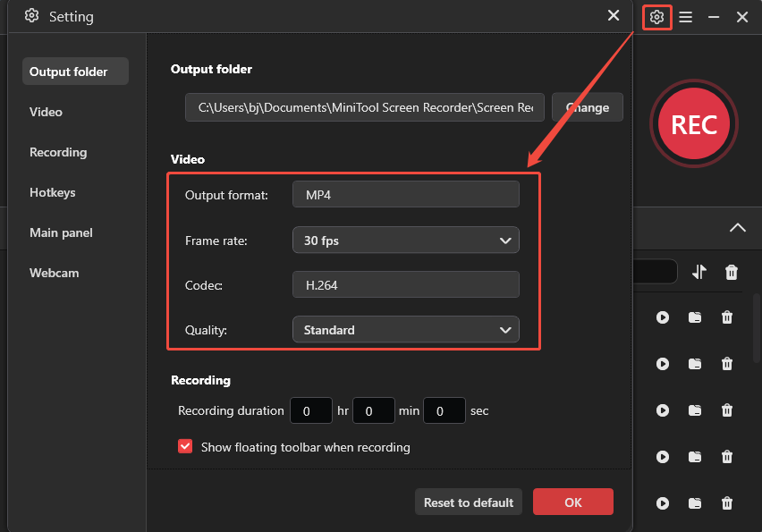Screen dimensions: 762x532
Task: Click the delete-all trash icon beside sort
Action: click(x=731, y=271)
